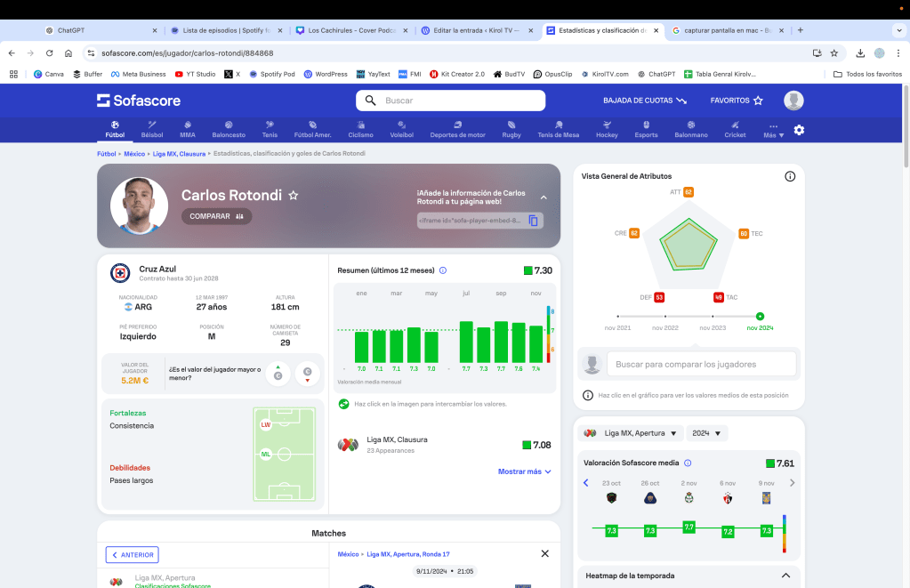Select the nov 2023 timeline point
The image size is (910, 588).
click(x=712, y=316)
